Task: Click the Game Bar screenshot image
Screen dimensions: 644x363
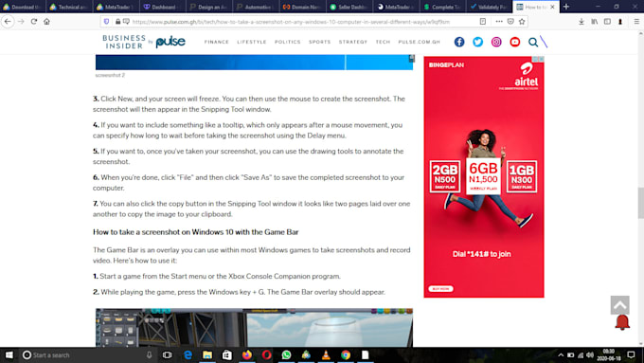Action: click(x=254, y=328)
